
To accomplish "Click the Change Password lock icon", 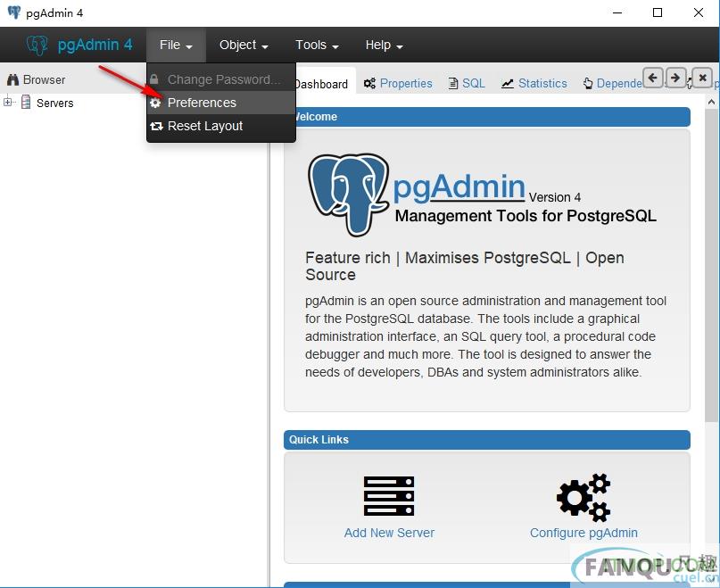I will pos(154,79).
